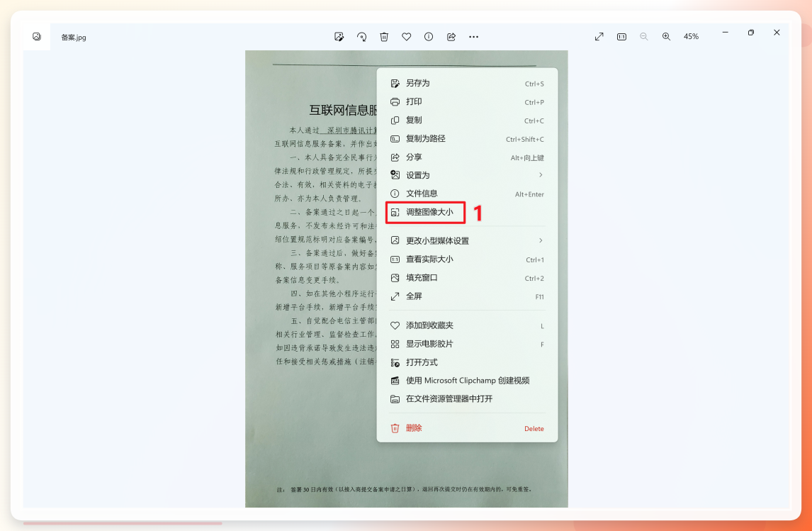This screenshot has height=531, width=812.
Task: Click the actual size 1:1 toolbar icon
Action: (x=621, y=37)
